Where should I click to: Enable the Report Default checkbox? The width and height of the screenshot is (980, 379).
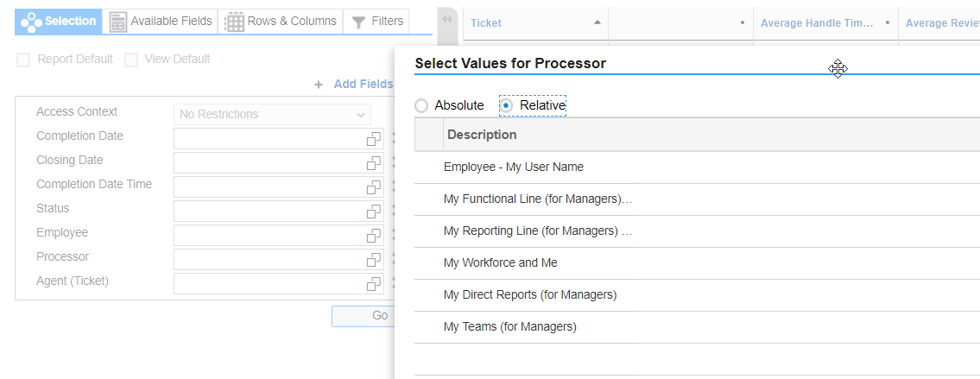24,60
